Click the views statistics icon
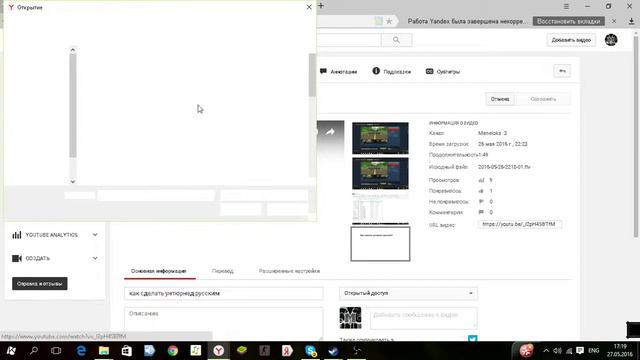 [x=481, y=180]
